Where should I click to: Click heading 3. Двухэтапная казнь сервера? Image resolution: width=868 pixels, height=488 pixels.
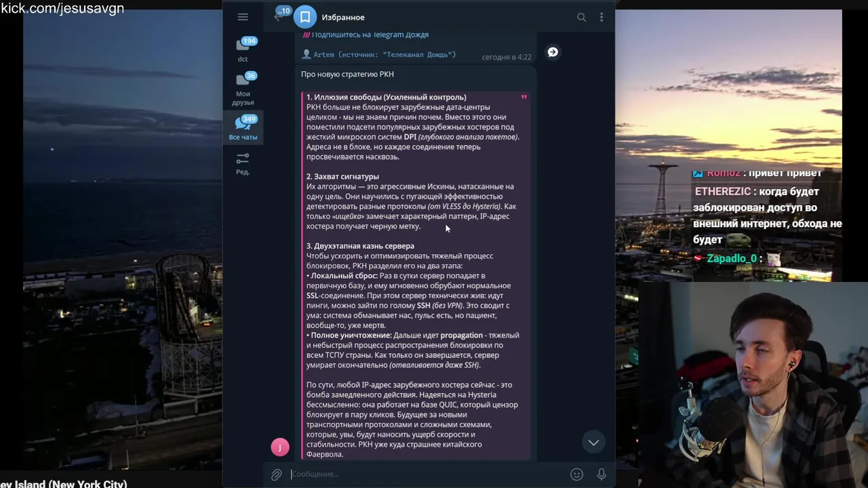pos(360,246)
